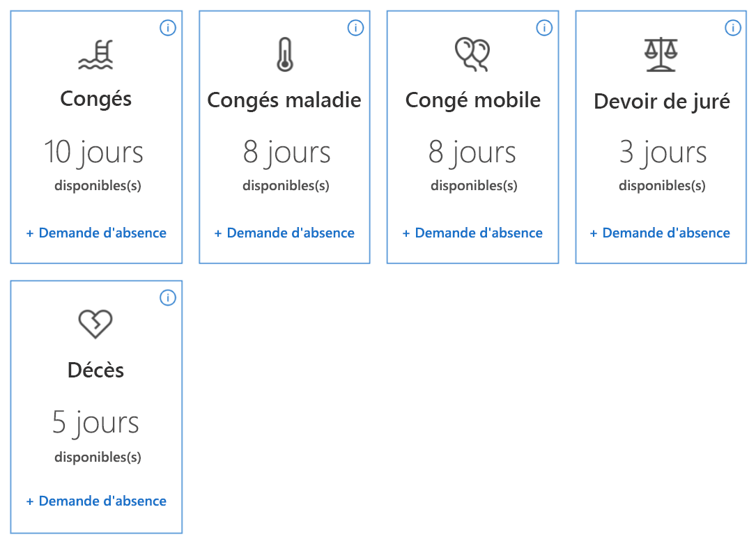Click the 5 jours Décès balance
Viewport: 756px width, 546px height.
point(95,423)
